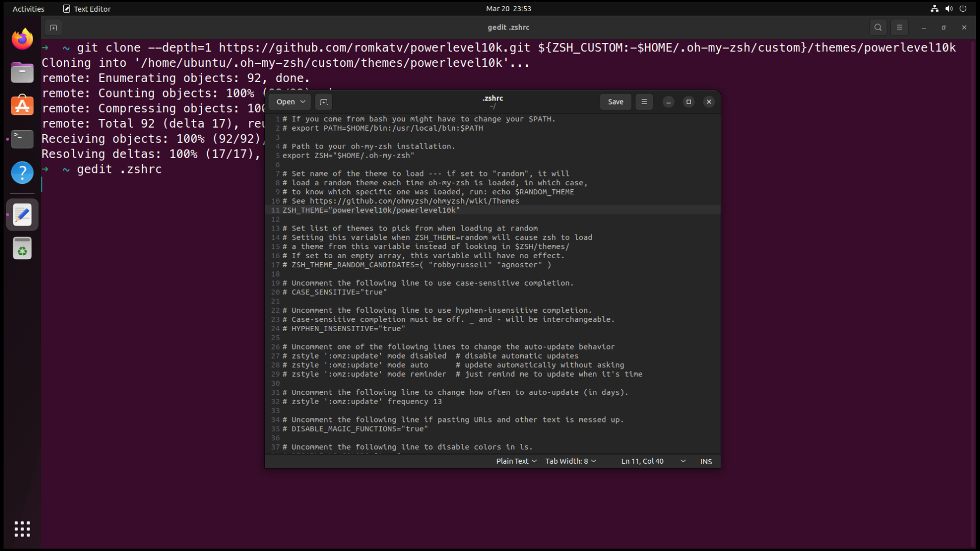The image size is (980, 551).
Task: Click CASE_SENSITIVE line 20
Action: [335, 292]
